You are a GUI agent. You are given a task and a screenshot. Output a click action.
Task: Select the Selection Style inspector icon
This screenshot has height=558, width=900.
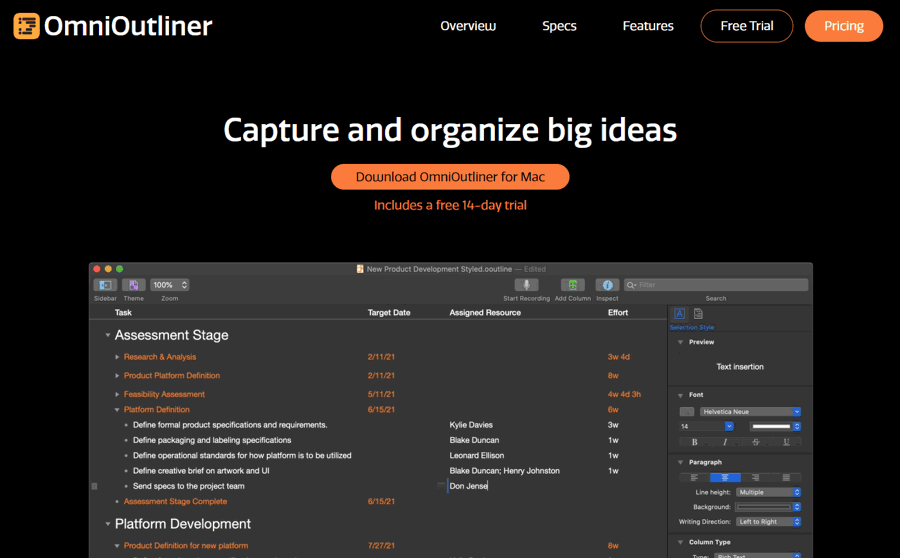pos(680,313)
